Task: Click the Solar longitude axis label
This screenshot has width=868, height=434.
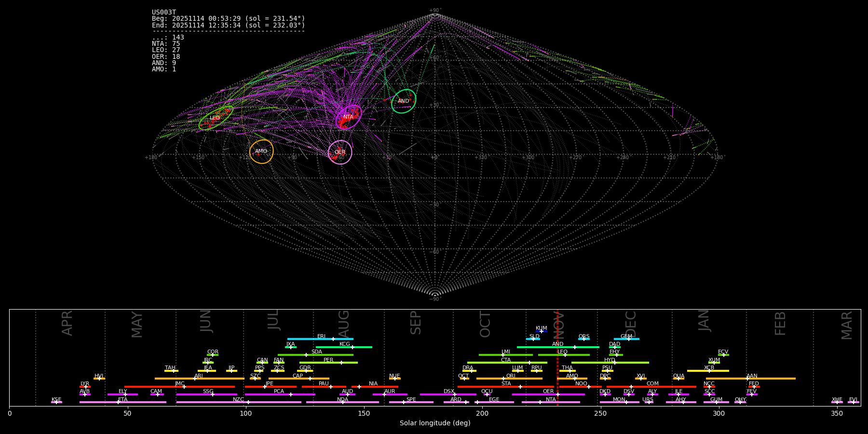Action: point(435,423)
